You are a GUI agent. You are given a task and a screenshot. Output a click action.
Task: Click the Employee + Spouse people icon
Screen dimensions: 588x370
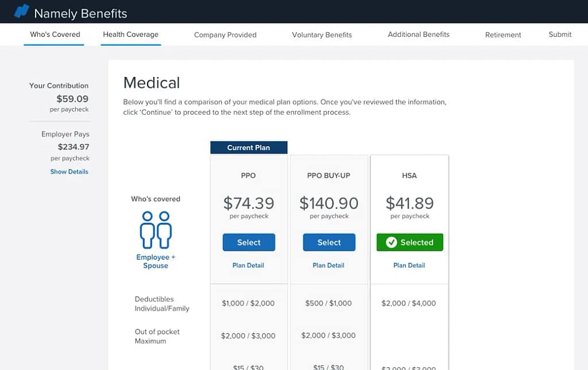(156, 229)
